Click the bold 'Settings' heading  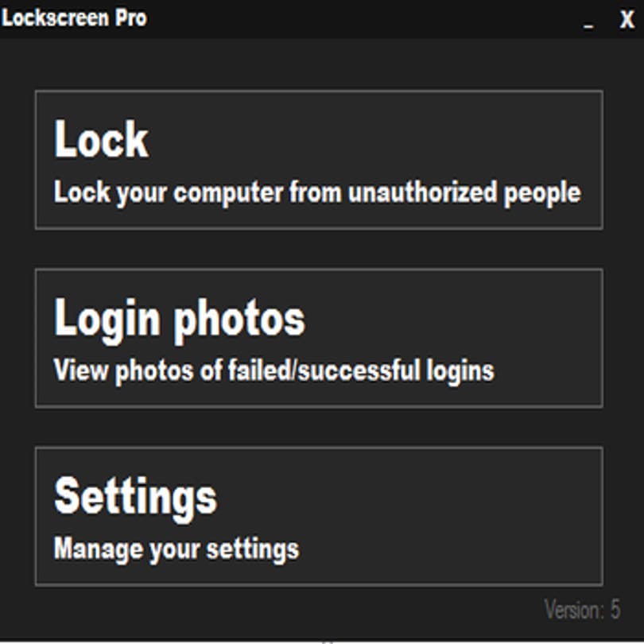[135, 498]
